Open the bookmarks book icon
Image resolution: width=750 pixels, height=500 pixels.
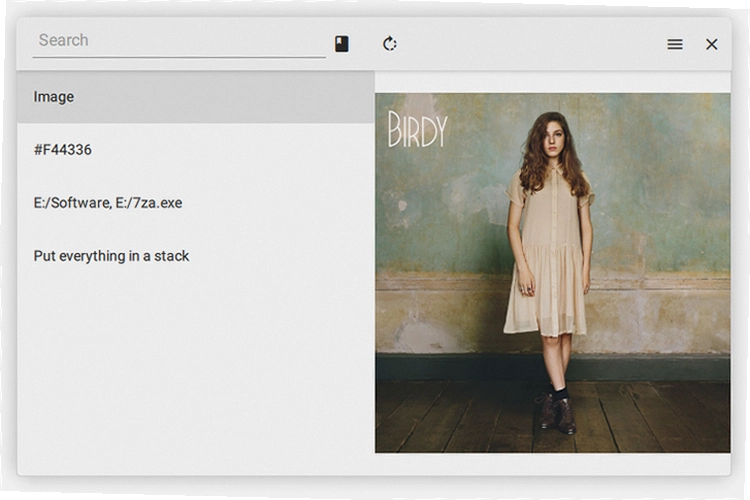(342, 44)
